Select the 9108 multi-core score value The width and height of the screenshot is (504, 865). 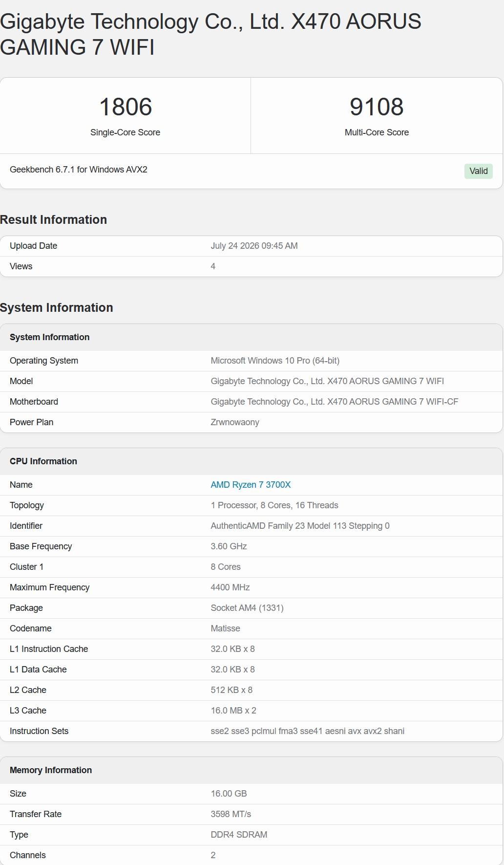(377, 107)
